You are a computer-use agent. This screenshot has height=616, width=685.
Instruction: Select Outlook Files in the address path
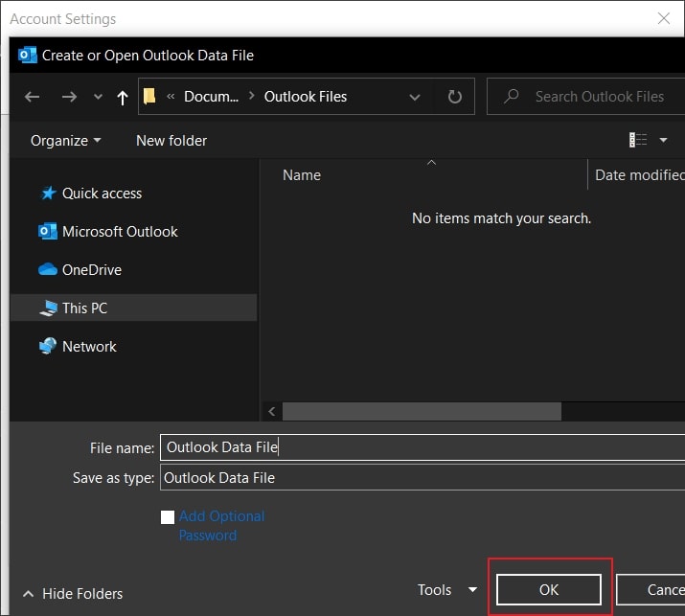(306, 96)
